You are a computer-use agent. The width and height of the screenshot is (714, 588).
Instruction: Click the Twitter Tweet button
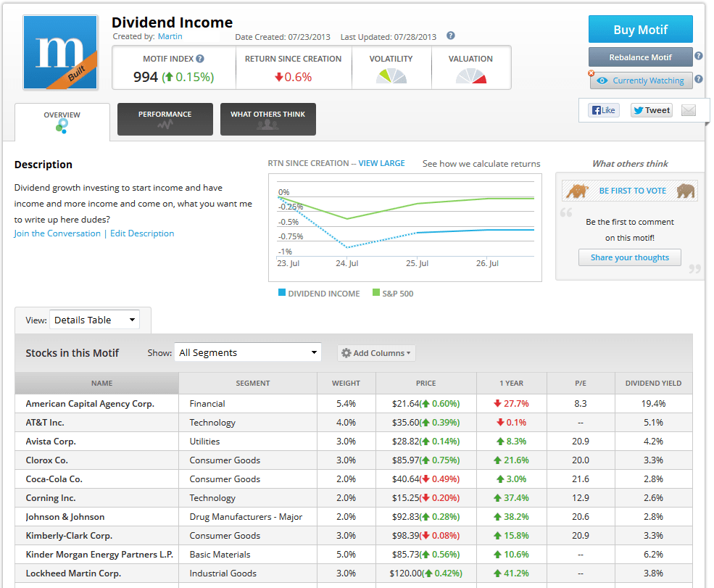pos(651,110)
